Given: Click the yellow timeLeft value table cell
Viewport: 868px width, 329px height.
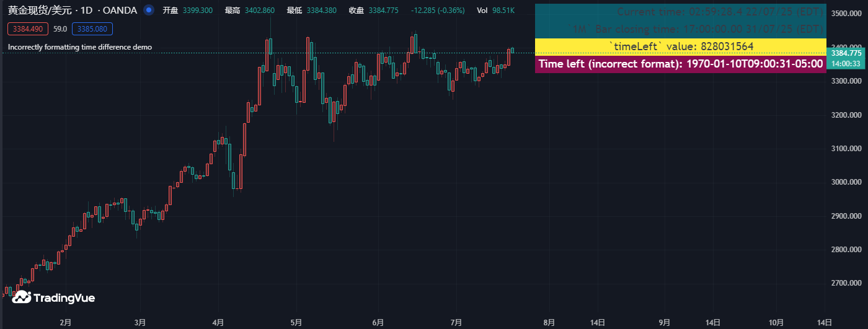Looking at the screenshot, I should point(680,46).
